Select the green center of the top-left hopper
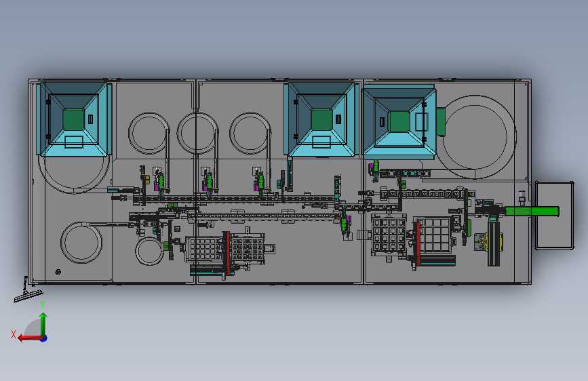588x381 pixels. (73, 119)
